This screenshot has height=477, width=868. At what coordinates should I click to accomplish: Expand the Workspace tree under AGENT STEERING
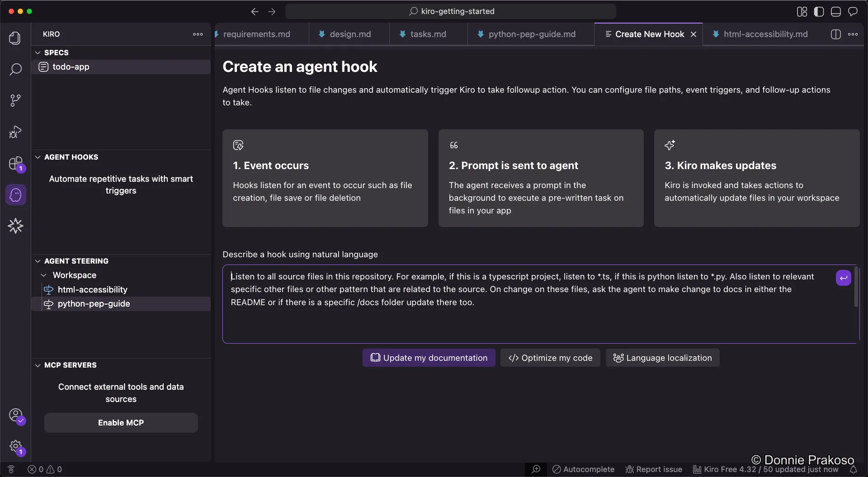(44, 275)
